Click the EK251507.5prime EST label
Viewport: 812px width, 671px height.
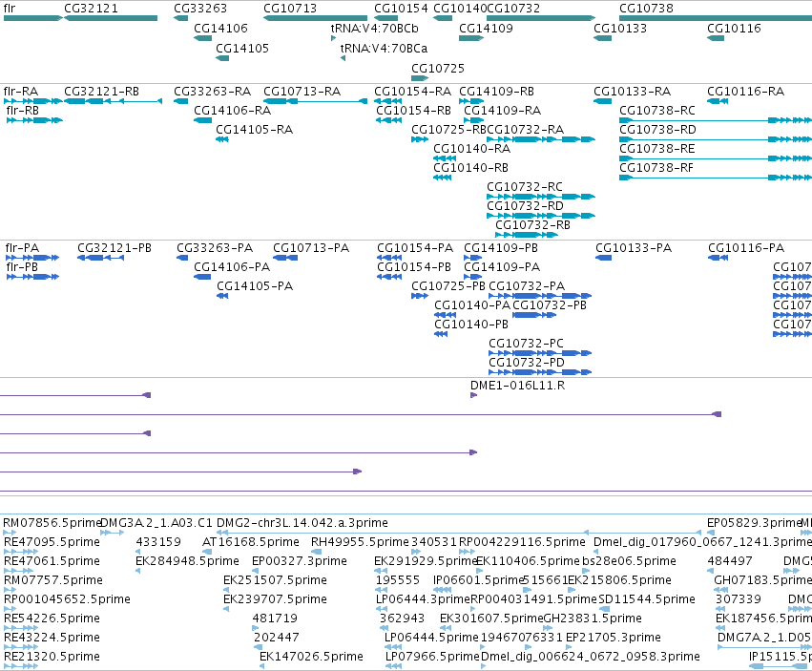(275, 580)
